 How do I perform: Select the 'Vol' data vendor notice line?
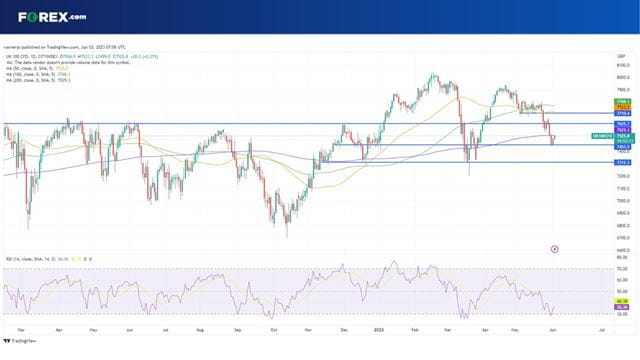click(68, 63)
